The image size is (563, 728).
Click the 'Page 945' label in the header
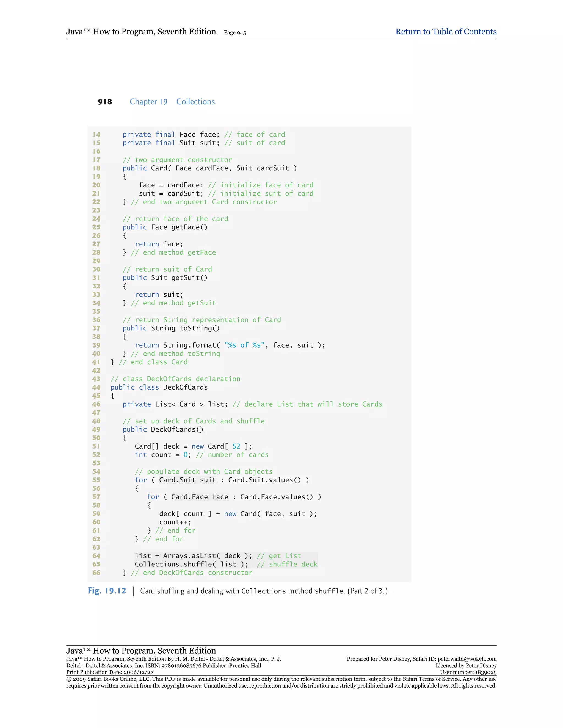pos(235,33)
